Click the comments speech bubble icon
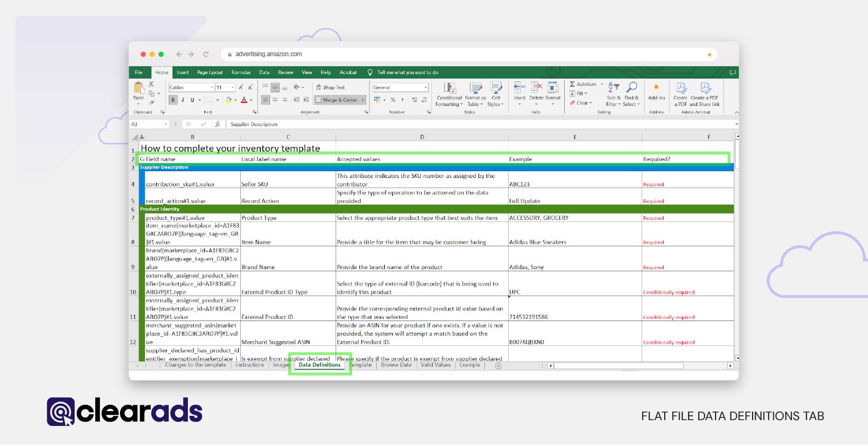The width and height of the screenshot is (868, 445). [x=733, y=73]
